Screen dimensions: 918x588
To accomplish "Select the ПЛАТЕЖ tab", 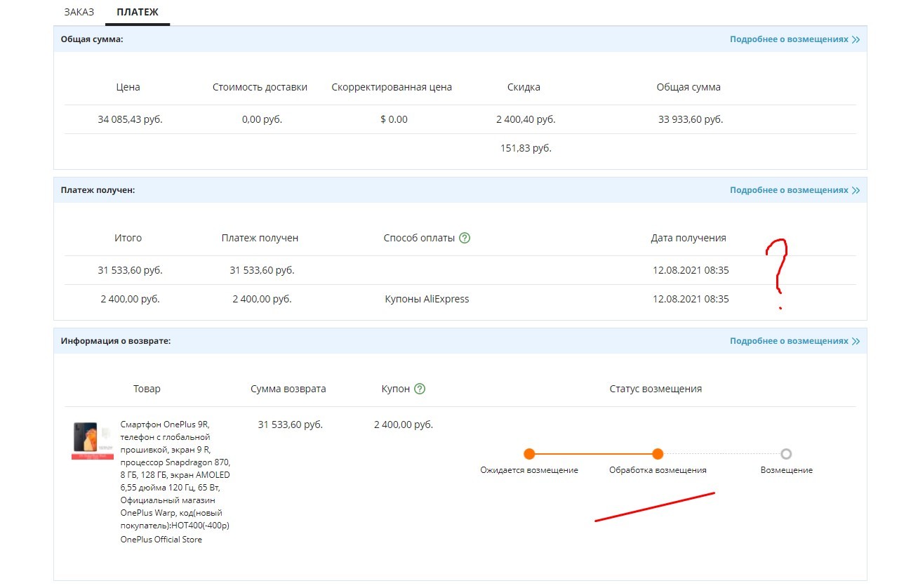I will pyautogui.click(x=138, y=12).
